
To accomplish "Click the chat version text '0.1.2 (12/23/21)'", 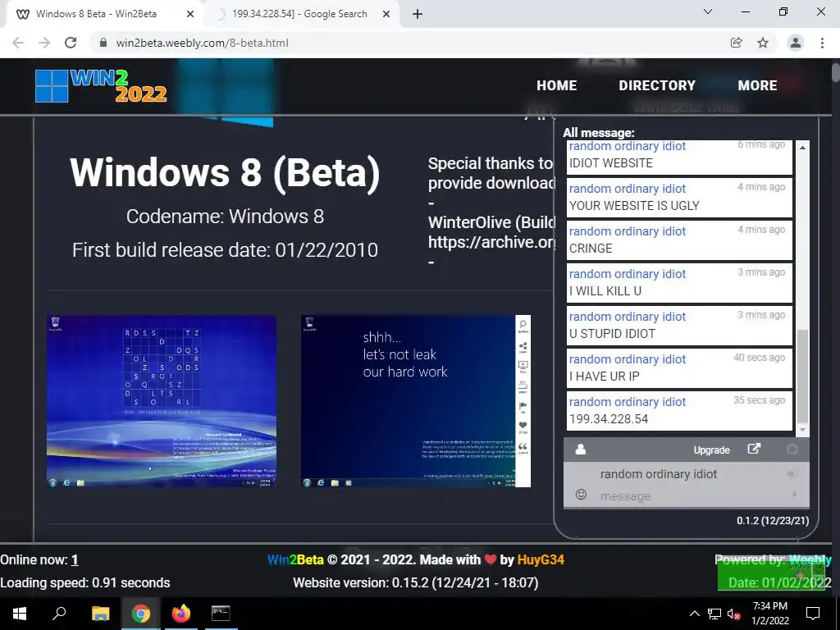I will point(773,520).
